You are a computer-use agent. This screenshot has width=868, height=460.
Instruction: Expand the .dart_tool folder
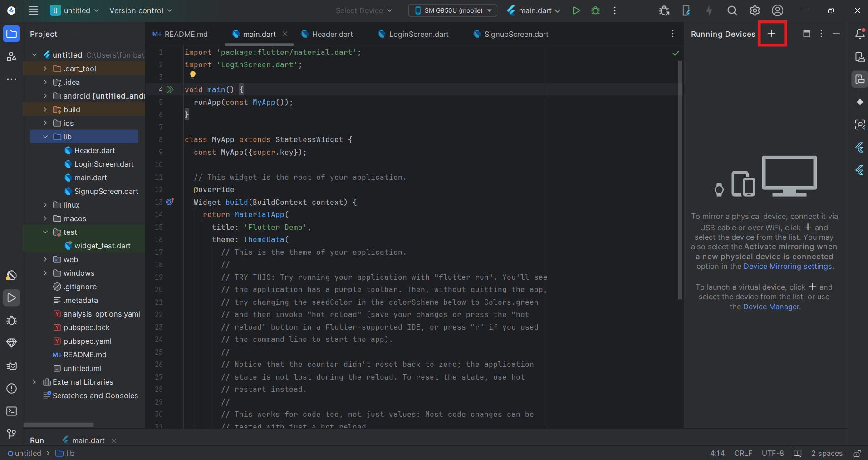point(45,69)
